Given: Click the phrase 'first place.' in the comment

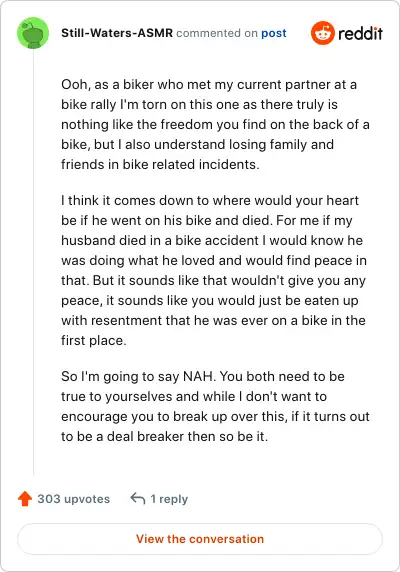Looking at the screenshot, I should tap(94, 340).
